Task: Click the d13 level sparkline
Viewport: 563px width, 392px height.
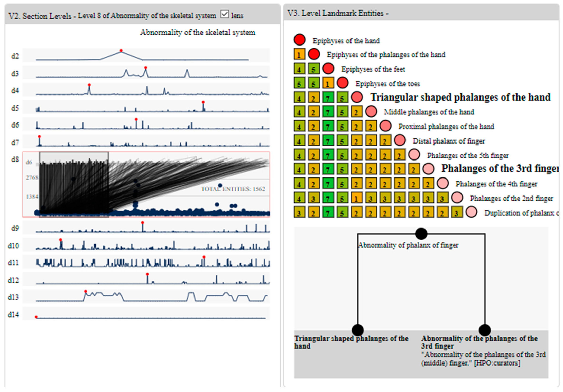Action: pos(146,296)
